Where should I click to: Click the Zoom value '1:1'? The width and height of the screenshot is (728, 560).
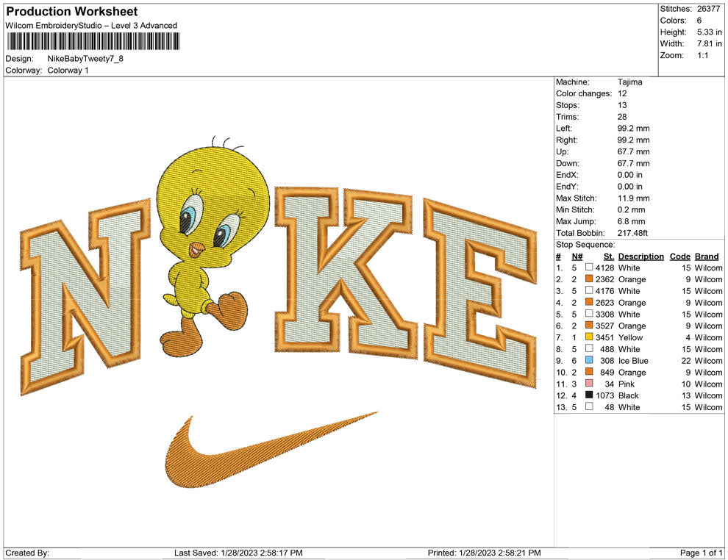pos(703,55)
